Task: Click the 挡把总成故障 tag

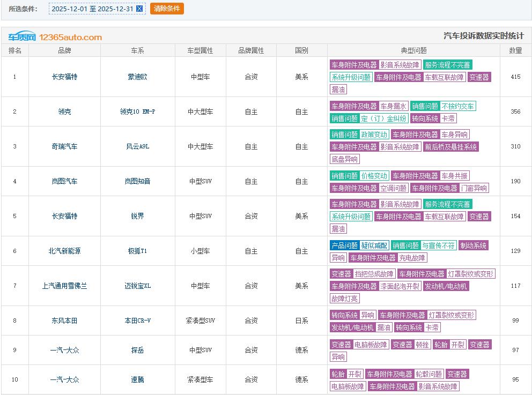Action: 374,274
